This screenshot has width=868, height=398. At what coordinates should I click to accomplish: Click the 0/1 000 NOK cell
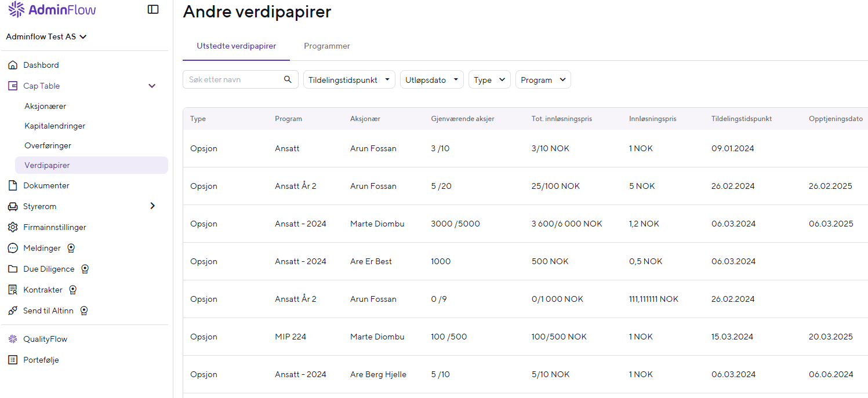pos(557,299)
